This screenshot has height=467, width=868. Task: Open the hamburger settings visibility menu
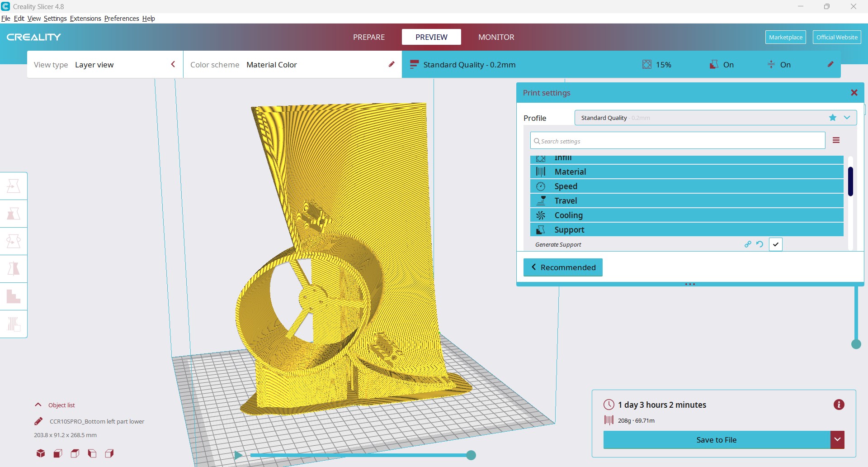coord(836,140)
